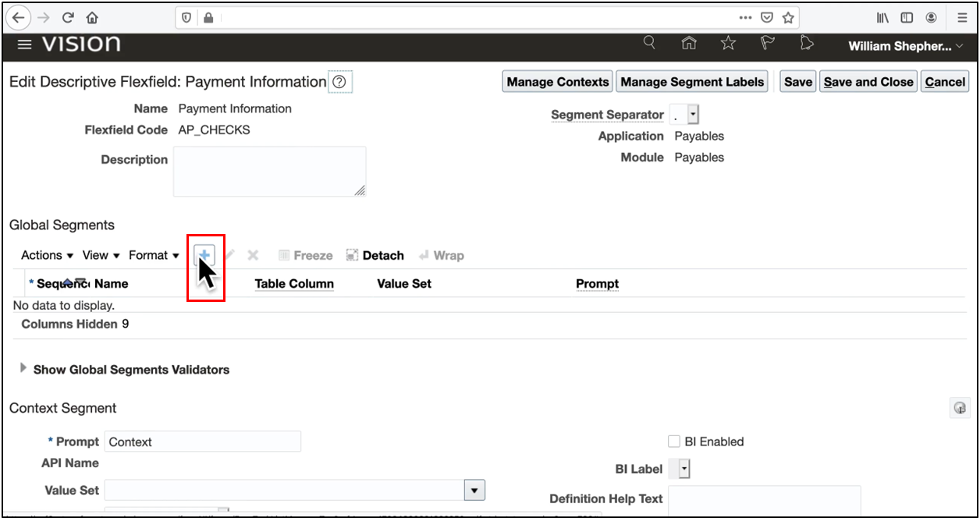Go to the Home icon in Vision header
The width and height of the screenshot is (980, 518).
click(689, 44)
